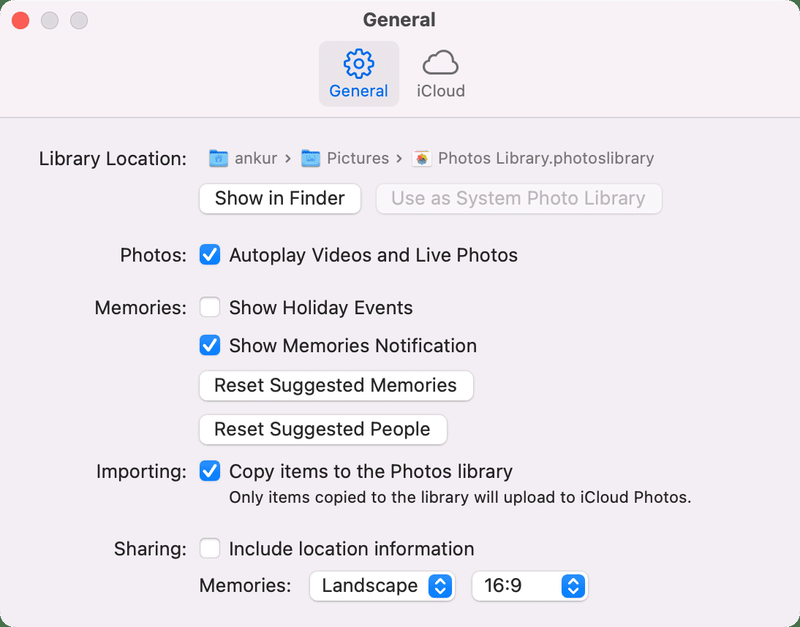This screenshot has width=800, height=627.
Task: Open the 16:9 aspect ratio dropdown
Action: 530,586
